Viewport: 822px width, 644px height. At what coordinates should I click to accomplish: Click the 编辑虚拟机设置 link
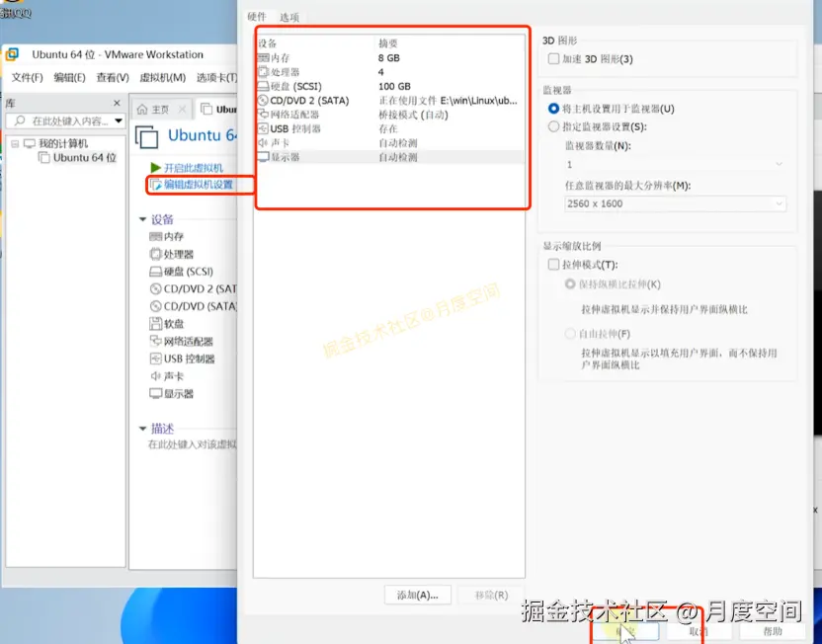pyautogui.click(x=199, y=185)
